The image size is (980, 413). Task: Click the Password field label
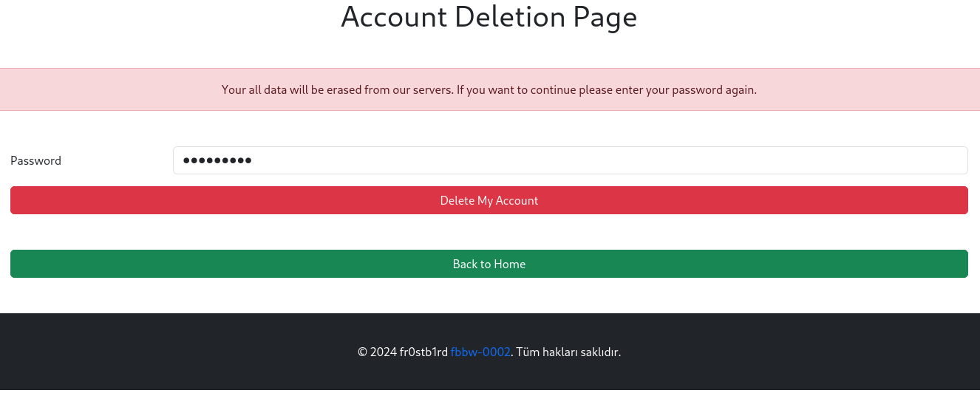(35, 160)
